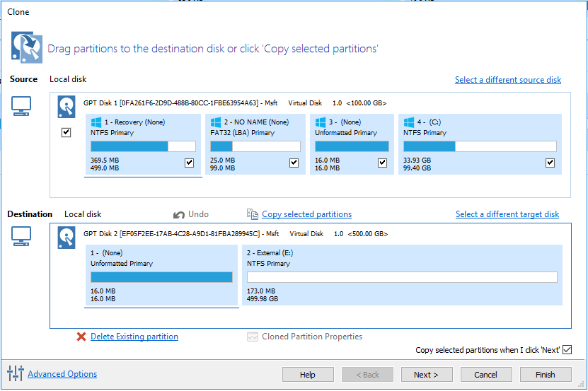Click 'Select a different source disk' link

tap(507, 80)
